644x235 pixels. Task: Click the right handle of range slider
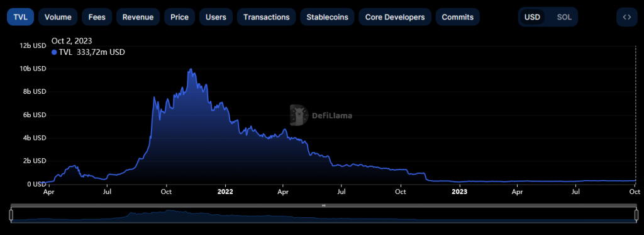(x=636, y=215)
